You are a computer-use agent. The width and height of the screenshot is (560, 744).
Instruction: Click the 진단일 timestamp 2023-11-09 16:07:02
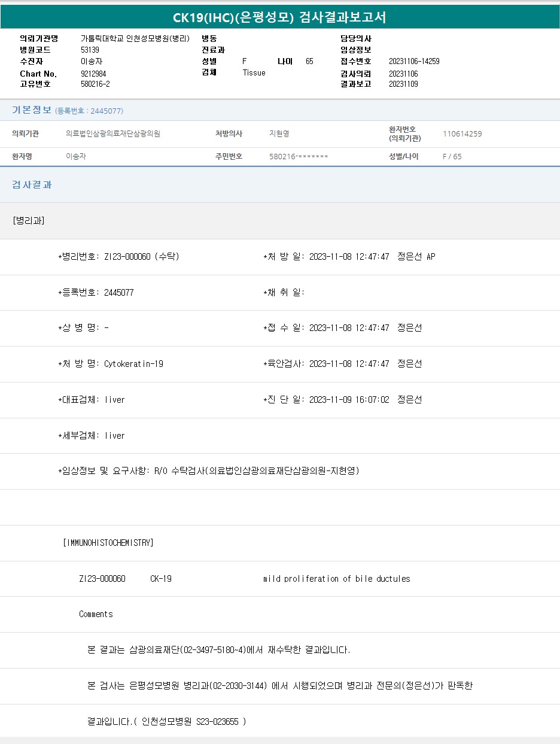349,400
